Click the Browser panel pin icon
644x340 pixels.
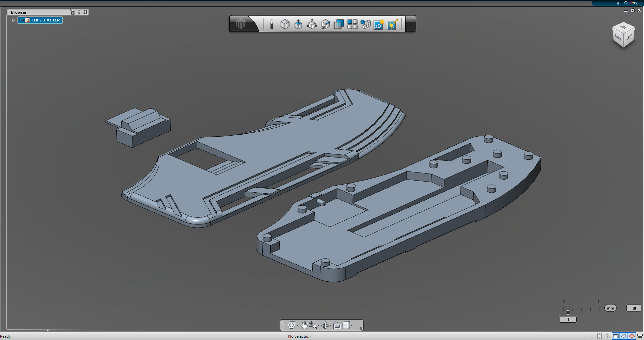coord(79,12)
